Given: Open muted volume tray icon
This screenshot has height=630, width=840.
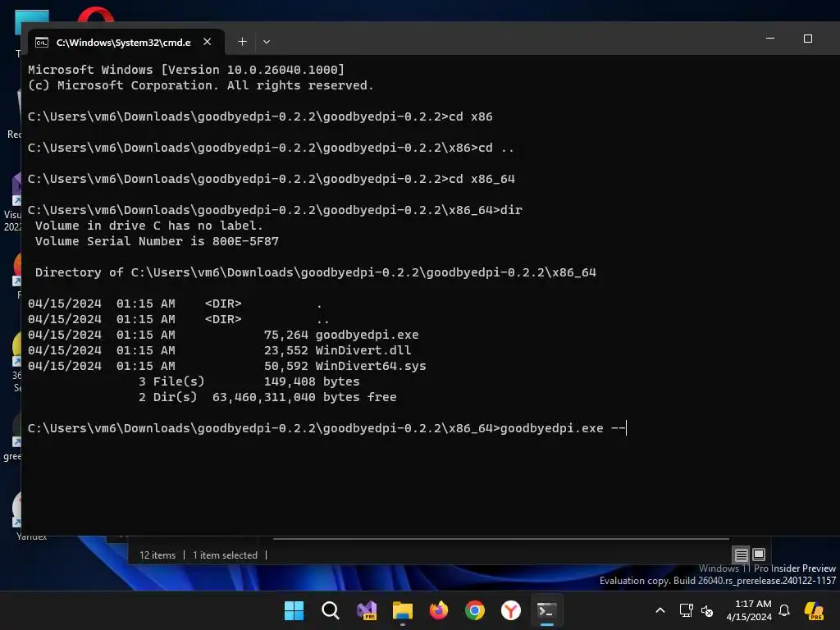Looking at the screenshot, I should [707, 610].
